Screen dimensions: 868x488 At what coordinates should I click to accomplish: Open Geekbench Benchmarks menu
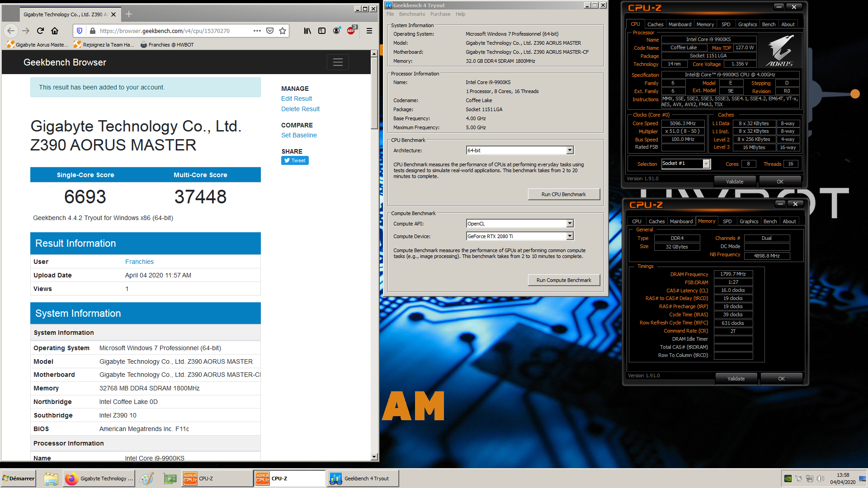(x=412, y=14)
